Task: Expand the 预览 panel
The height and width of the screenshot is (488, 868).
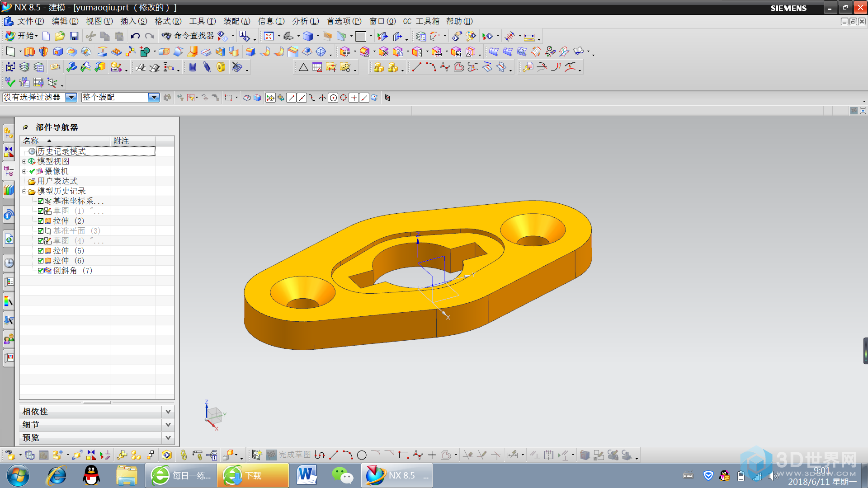Action: pos(168,438)
